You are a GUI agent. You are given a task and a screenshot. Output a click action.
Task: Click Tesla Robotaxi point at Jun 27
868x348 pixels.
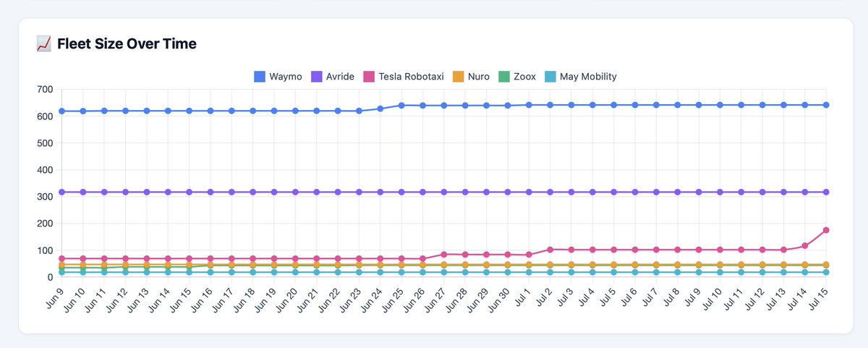click(443, 254)
